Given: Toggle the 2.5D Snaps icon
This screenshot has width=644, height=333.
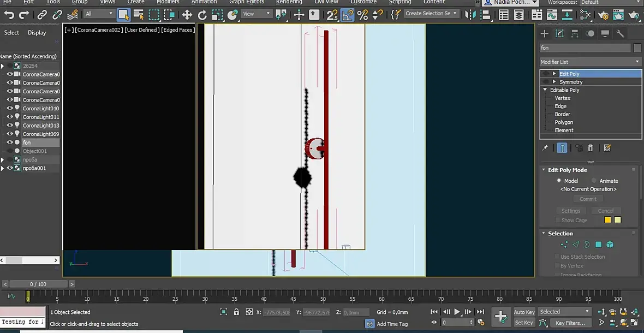Looking at the screenshot, I should [x=332, y=15].
